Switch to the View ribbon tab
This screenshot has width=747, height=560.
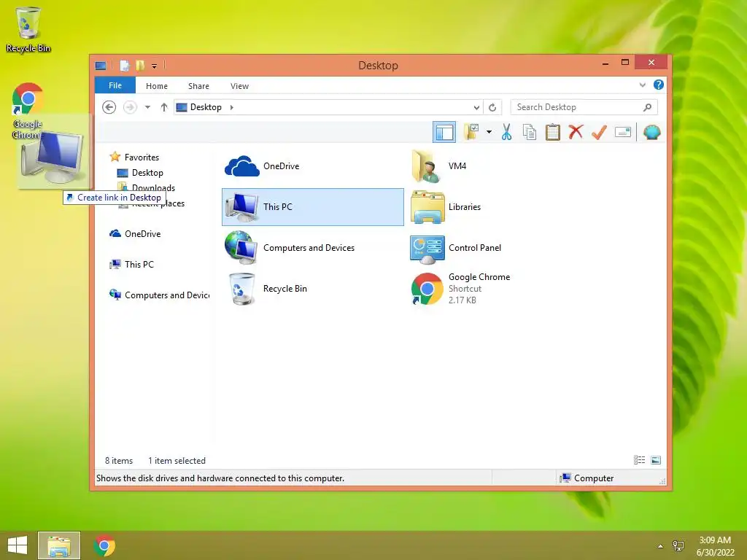click(x=239, y=86)
